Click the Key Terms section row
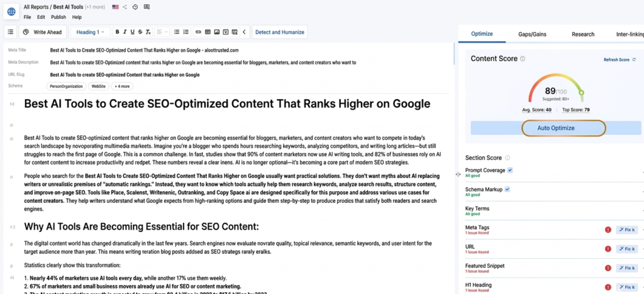 click(x=555, y=210)
